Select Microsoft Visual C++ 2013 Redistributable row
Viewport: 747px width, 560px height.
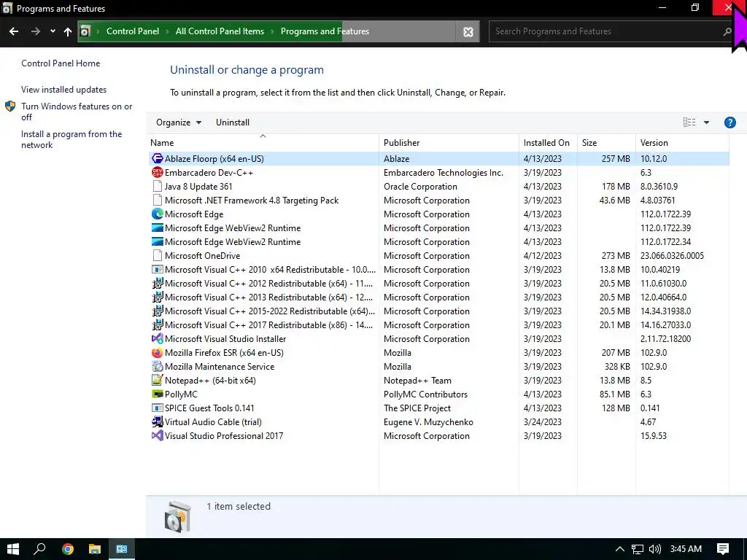[x=438, y=297]
